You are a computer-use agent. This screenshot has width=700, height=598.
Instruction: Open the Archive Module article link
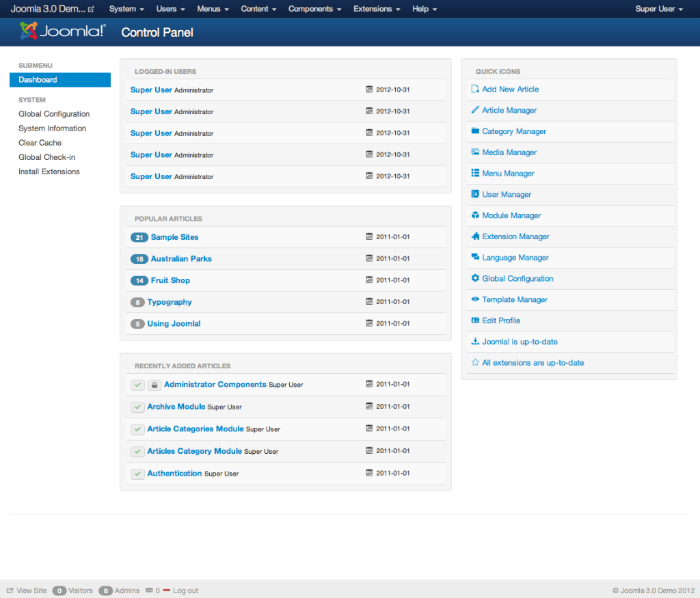click(x=176, y=407)
